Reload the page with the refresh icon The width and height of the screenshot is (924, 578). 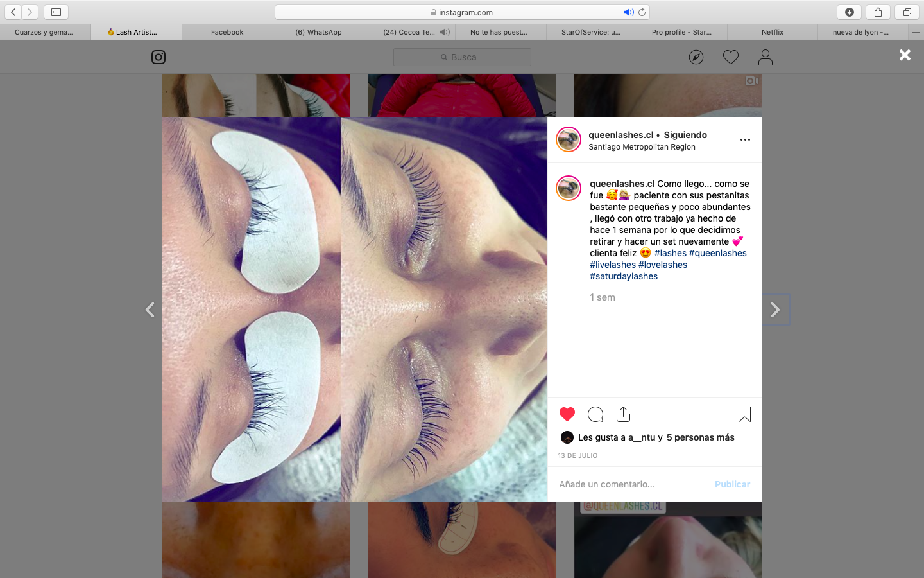click(x=642, y=12)
